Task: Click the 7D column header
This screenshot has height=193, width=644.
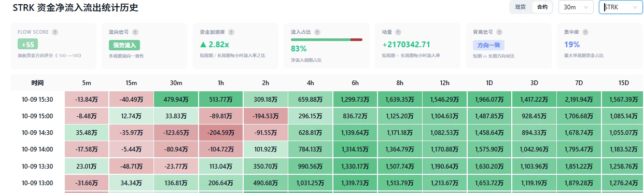Action: [579, 83]
